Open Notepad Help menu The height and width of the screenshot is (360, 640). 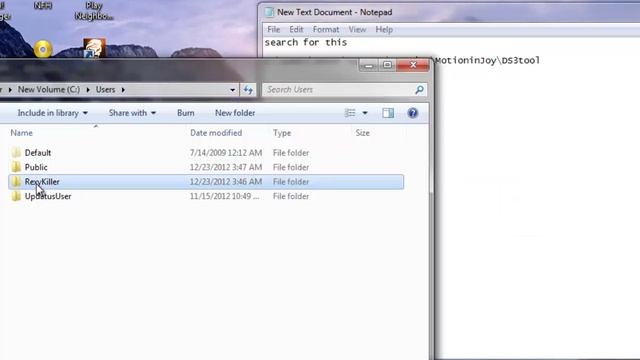[384, 29]
